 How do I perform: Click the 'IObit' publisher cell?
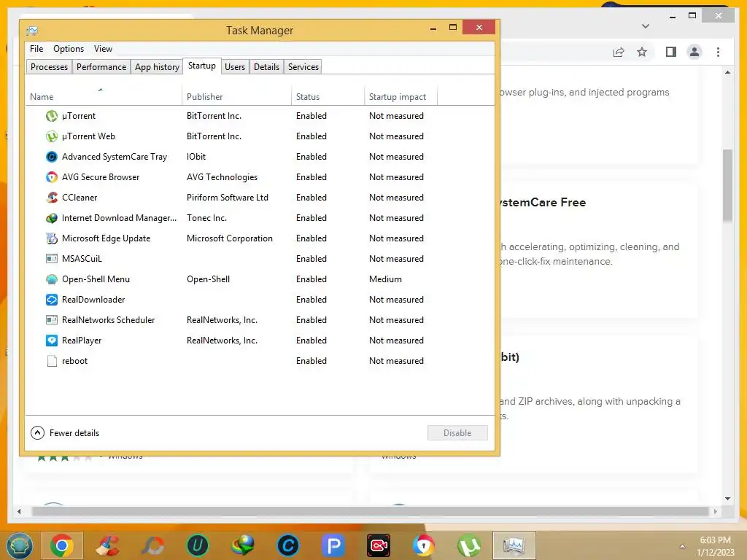[x=196, y=157]
